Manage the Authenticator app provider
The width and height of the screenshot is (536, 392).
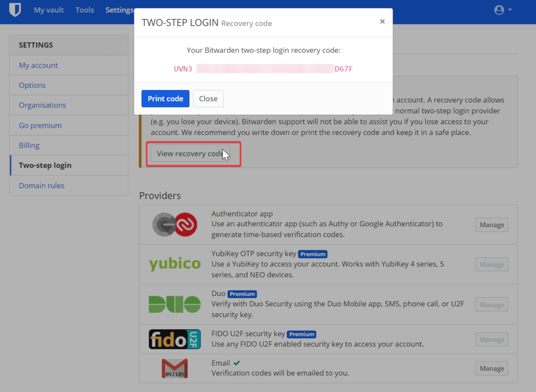tap(492, 225)
